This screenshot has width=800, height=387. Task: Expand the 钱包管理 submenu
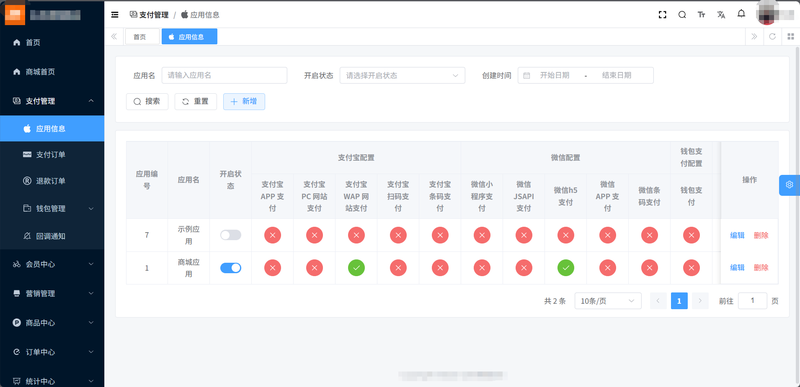(52, 209)
